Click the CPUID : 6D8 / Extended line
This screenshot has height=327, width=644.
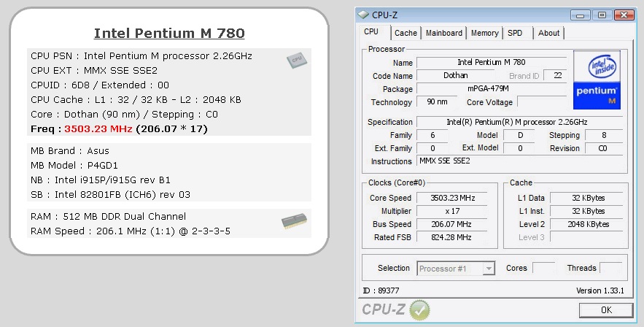(x=100, y=85)
